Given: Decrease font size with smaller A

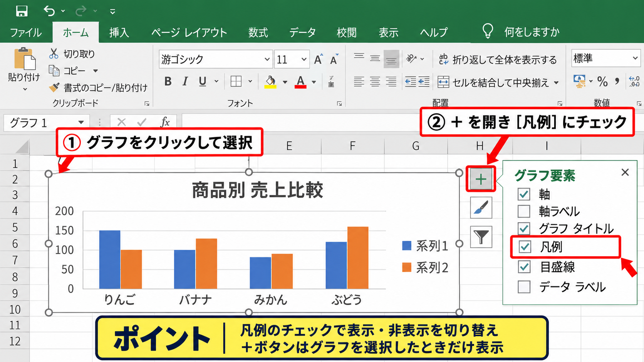Looking at the screenshot, I should pos(334,59).
